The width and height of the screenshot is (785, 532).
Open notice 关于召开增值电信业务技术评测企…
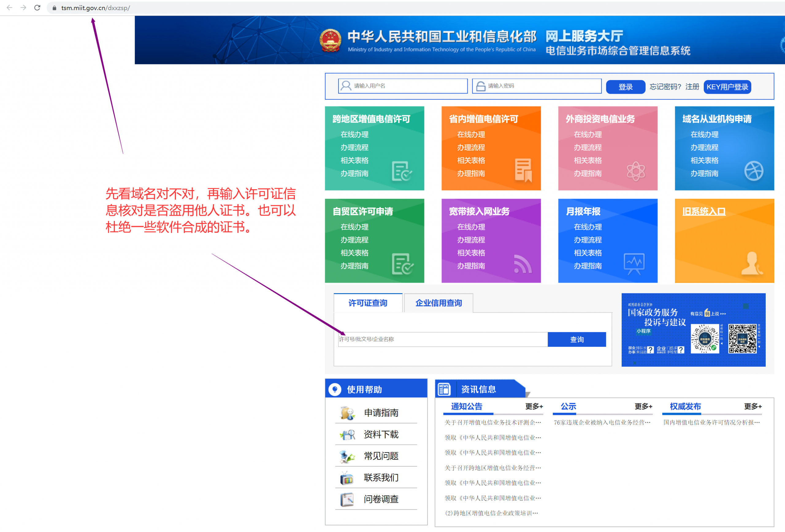tap(493, 423)
